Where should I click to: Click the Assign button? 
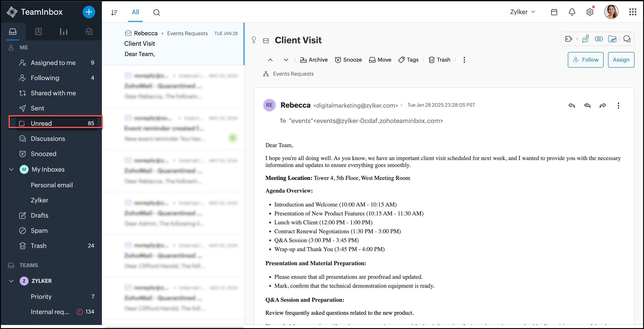pos(621,60)
